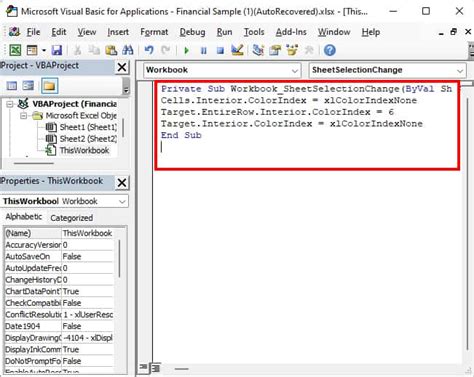Toggle Design Mode icon
The width and height of the screenshot is (474, 377).
coord(237,50)
